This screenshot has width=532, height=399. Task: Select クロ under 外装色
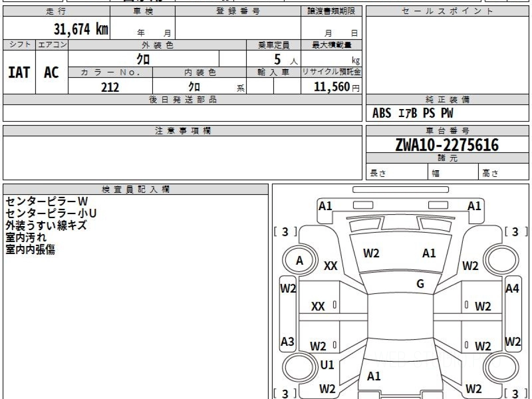[x=143, y=59]
